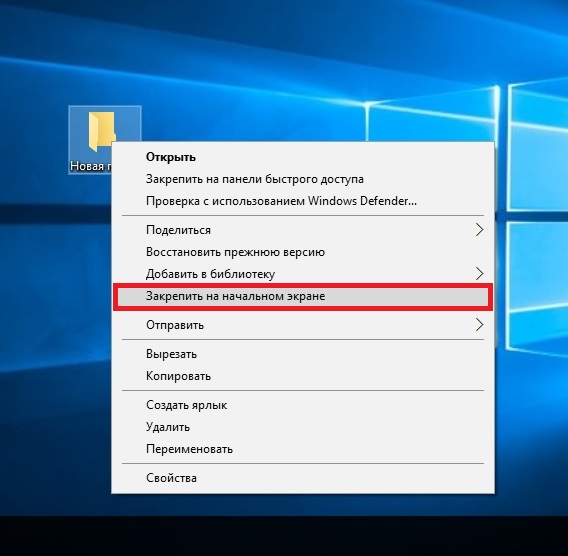568x556 pixels.
Task: Choose 'Копировать' from the context menu
Action: (x=178, y=376)
